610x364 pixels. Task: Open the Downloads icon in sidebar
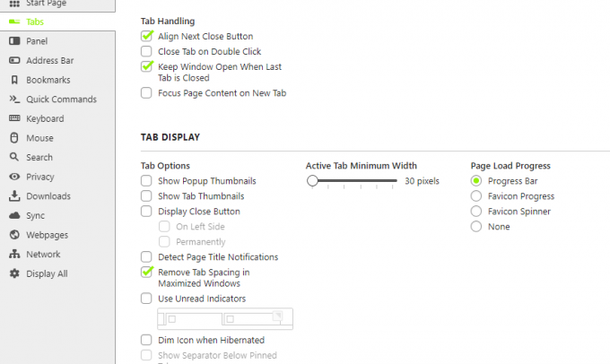[x=14, y=196]
